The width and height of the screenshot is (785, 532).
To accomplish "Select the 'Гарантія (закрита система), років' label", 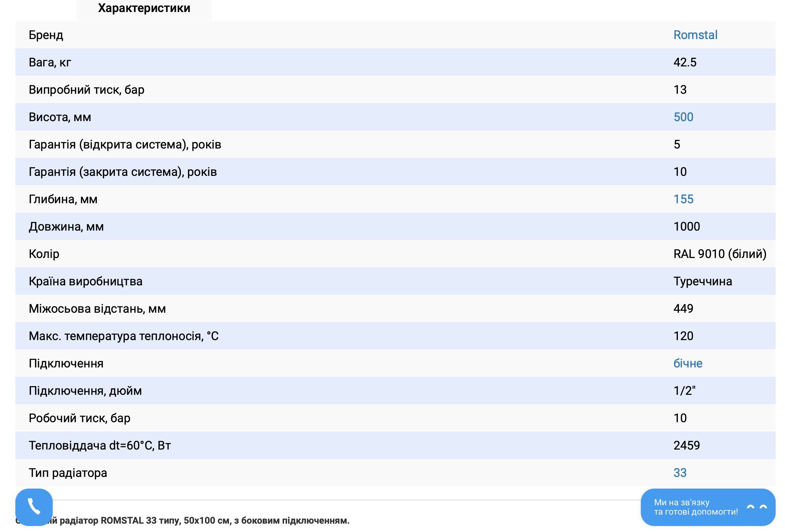I will [x=122, y=172].
